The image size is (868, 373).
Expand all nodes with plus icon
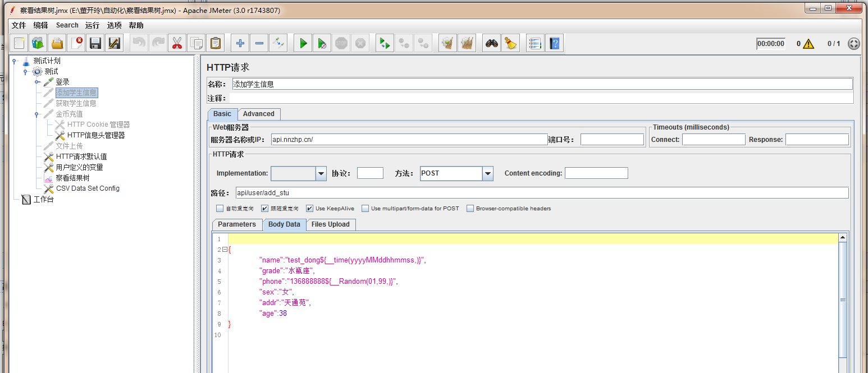tap(240, 43)
